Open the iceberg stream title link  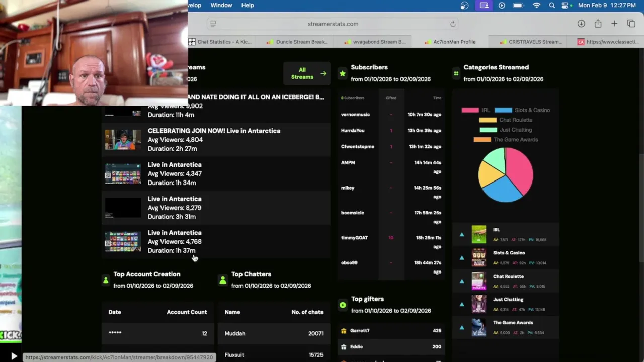point(256,97)
